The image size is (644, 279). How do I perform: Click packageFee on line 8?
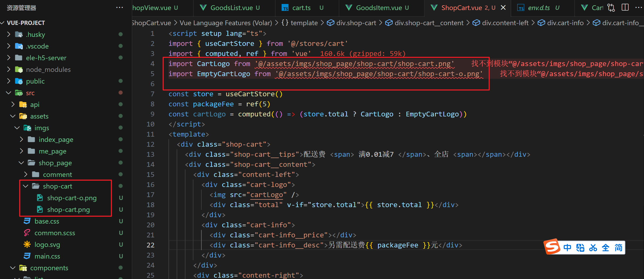(213, 104)
